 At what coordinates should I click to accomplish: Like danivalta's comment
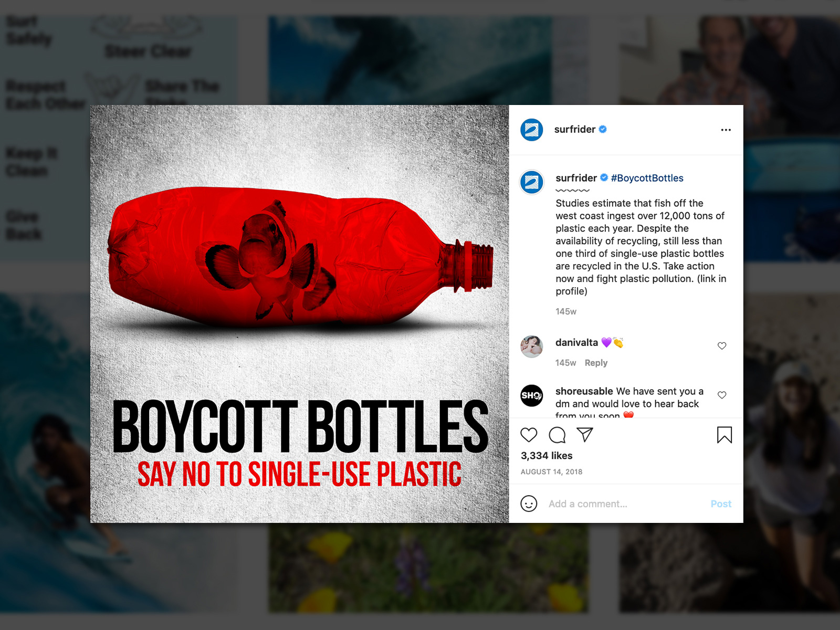coord(722,345)
